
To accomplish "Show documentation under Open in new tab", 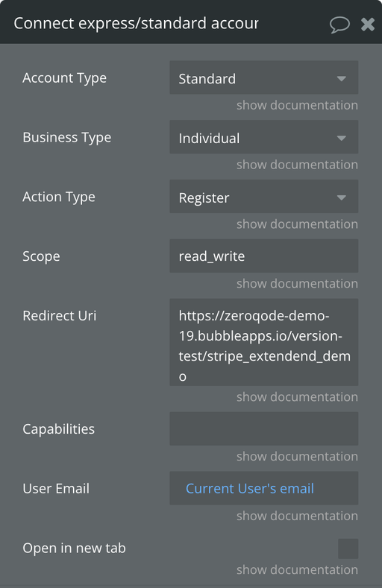I will [x=297, y=570].
